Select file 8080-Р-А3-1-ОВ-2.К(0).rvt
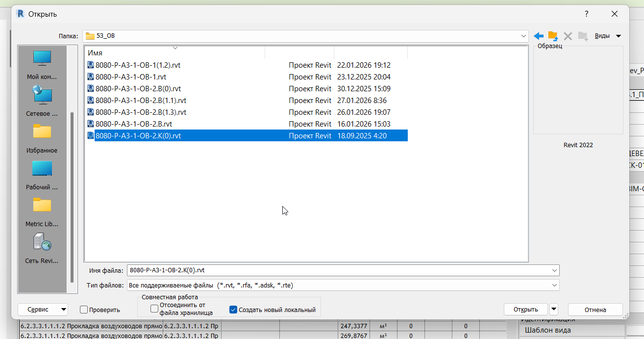 coord(138,135)
